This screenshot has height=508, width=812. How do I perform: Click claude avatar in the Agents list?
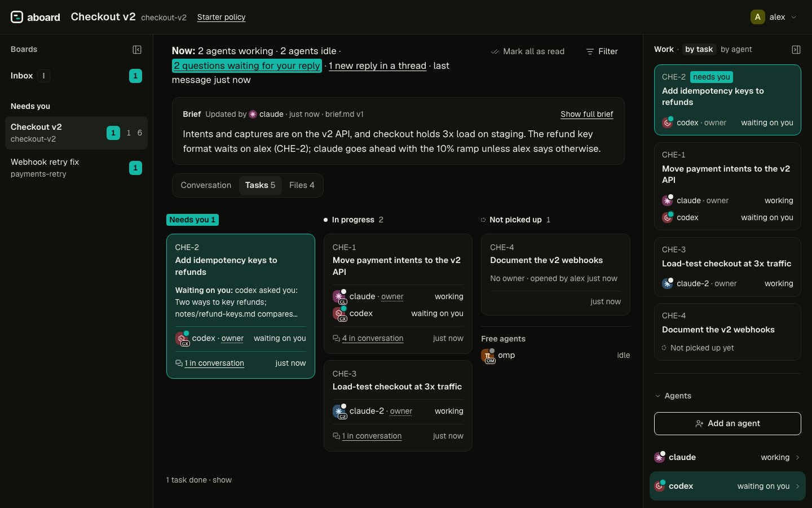point(659,457)
